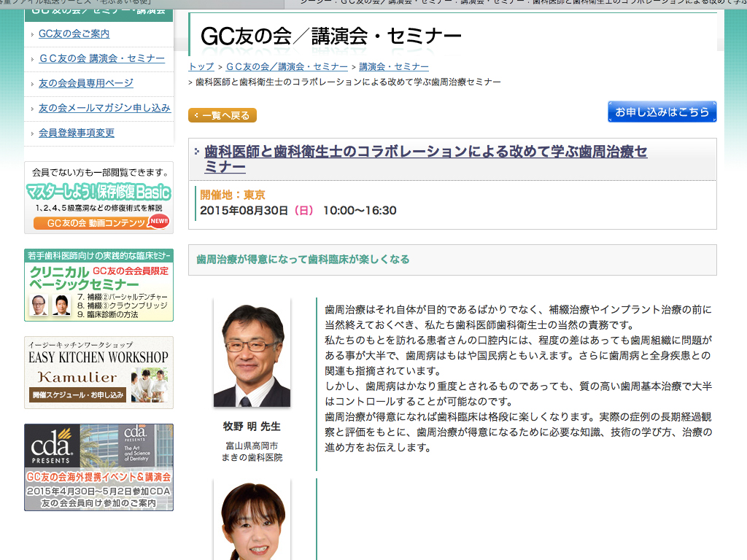Click the 牧野 明 先生 name text
This screenshot has width=747, height=560.
[252, 426]
